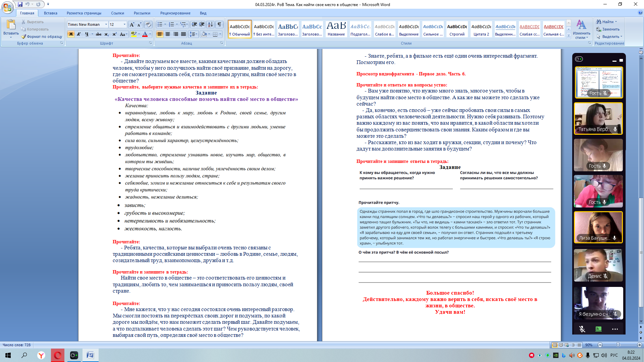The height and width of the screenshot is (362, 644).
Task: Open the Windows taskbar search
Action: tap(24, 355)
